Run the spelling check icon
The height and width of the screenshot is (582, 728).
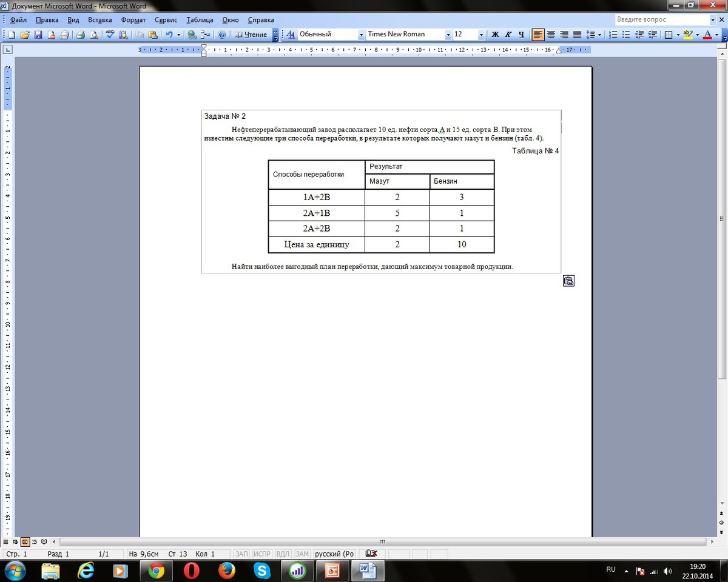click(110, 35)
